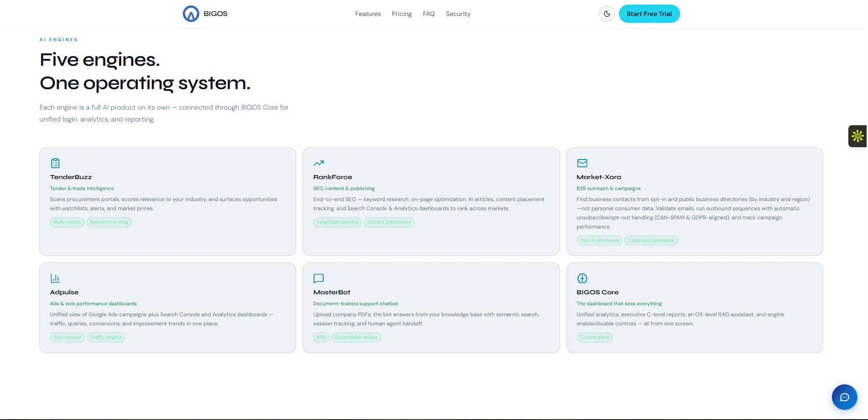The image size is (868, 420).
Task: Click the BIGOS Core brain icon
Action: [x=582, y=278]
